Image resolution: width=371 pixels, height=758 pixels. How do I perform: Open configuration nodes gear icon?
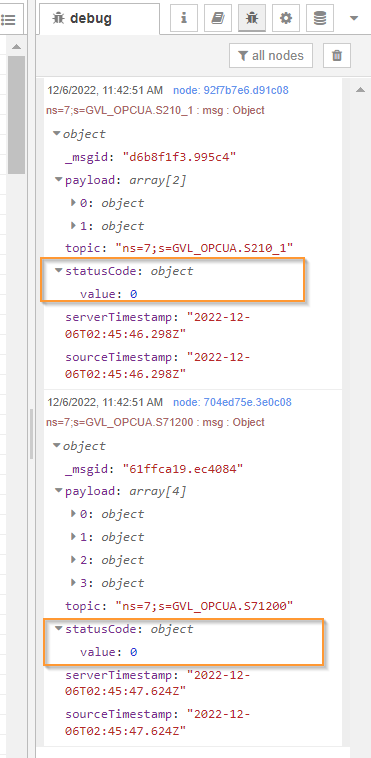[286, 18]
